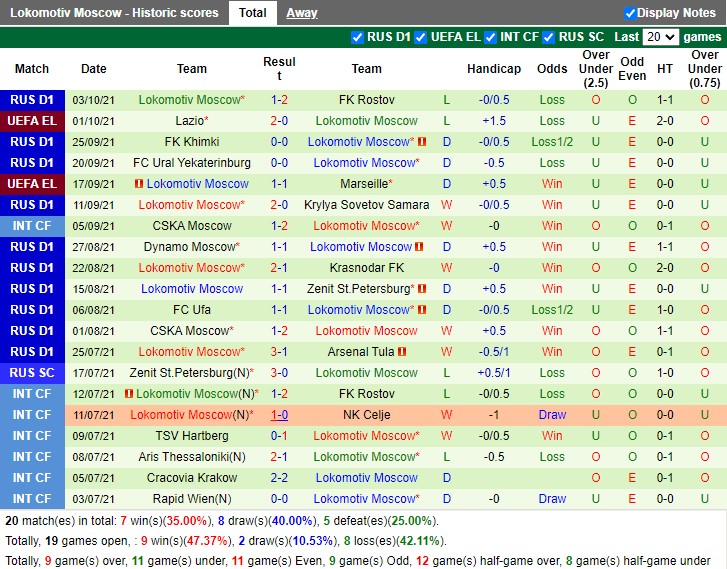The image size is (727, 569).
Task: Switch to the Total tab
Action: click(253, 13)
